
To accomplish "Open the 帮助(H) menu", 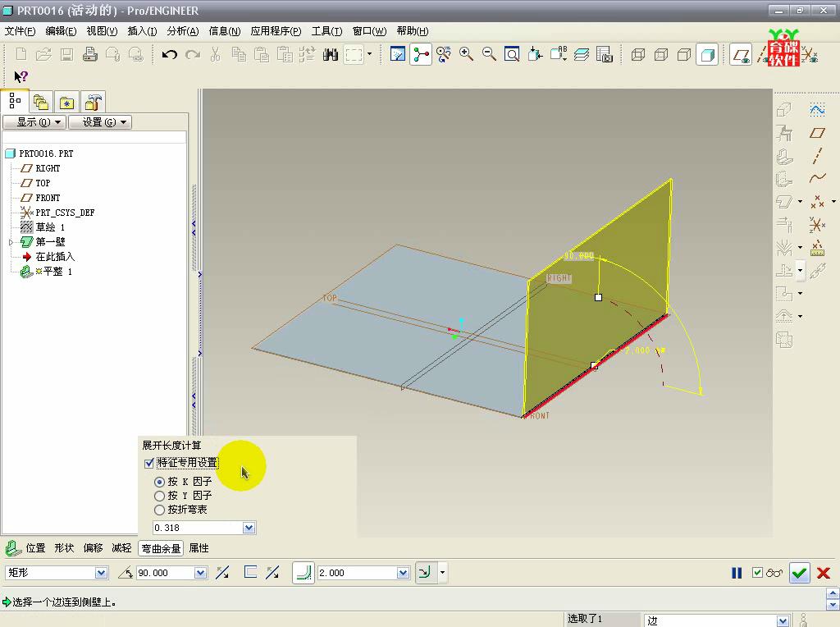I will click(x=413, y=31).
